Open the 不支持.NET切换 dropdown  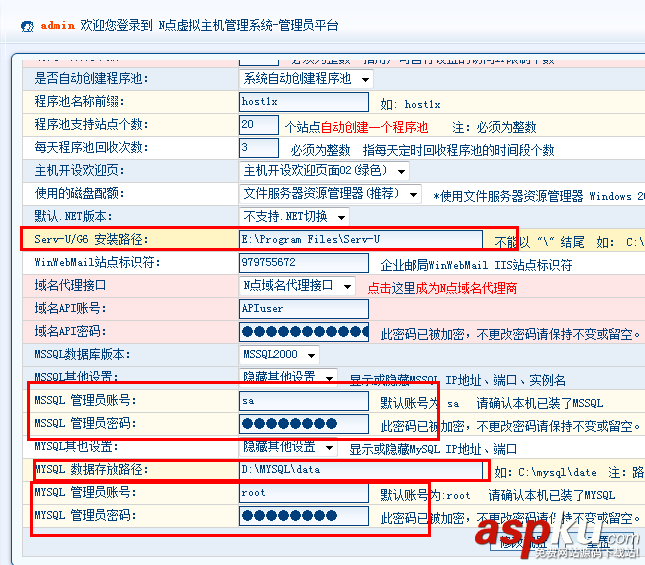294,217
